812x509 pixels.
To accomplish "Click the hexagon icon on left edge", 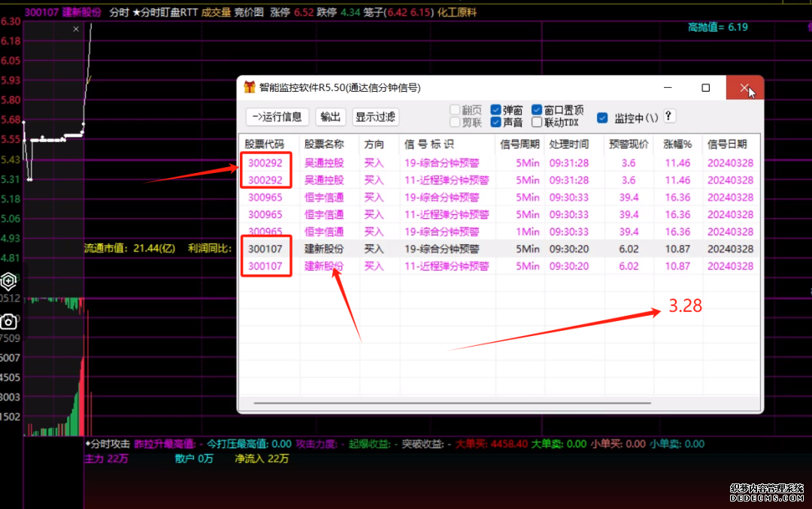I will pyautogui.click(x=8, y=282).
